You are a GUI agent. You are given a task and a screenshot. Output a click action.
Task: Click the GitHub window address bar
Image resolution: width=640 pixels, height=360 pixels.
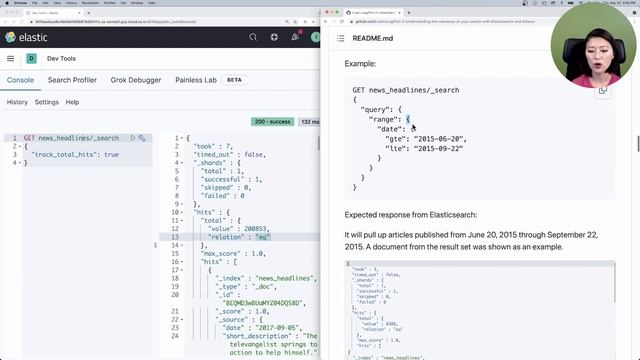tap(445, 21)
